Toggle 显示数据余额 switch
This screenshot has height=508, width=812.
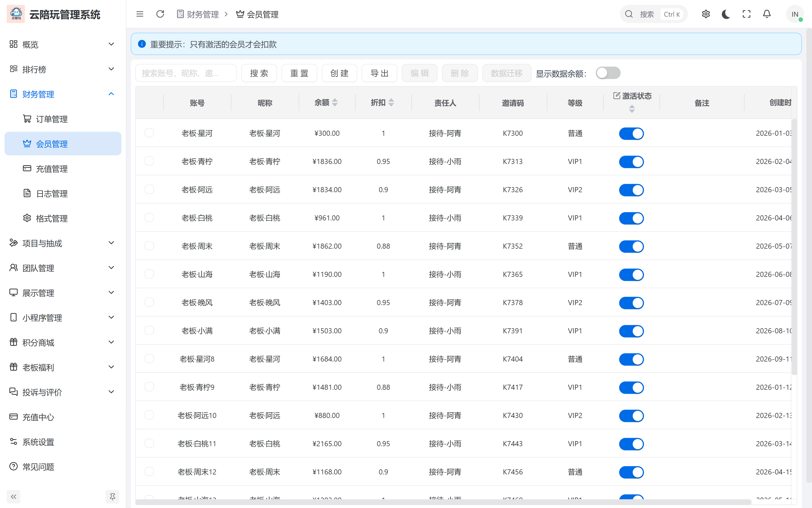pos(608,73)
